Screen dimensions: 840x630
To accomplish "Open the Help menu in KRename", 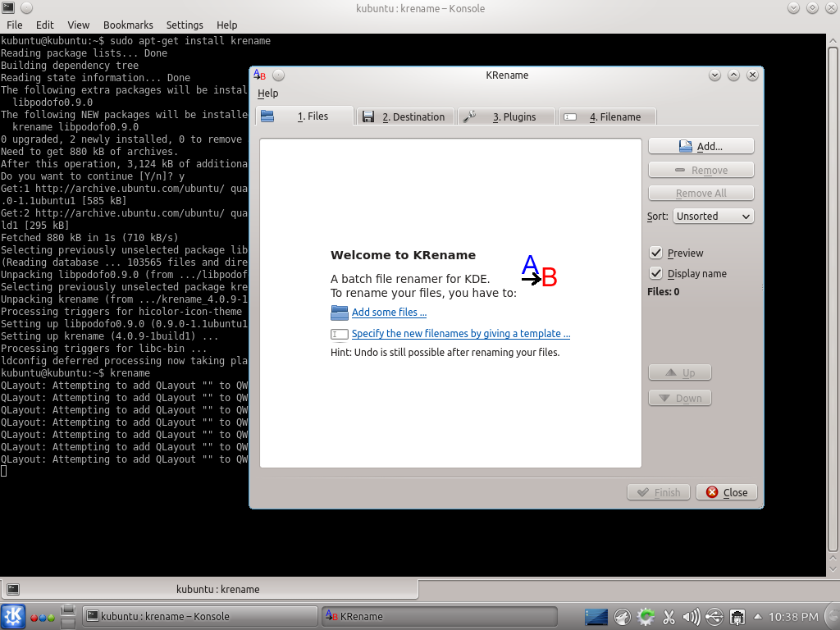I will click(268, 94).
